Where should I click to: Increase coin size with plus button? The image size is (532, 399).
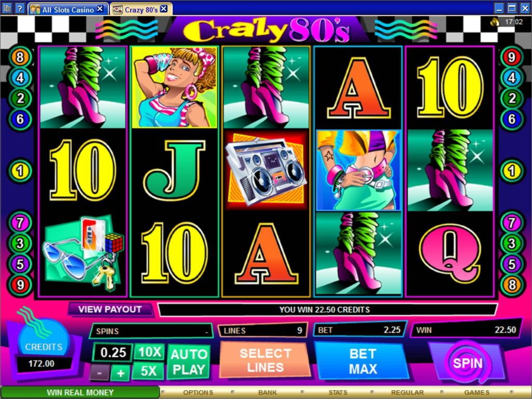tap(120, 373)
